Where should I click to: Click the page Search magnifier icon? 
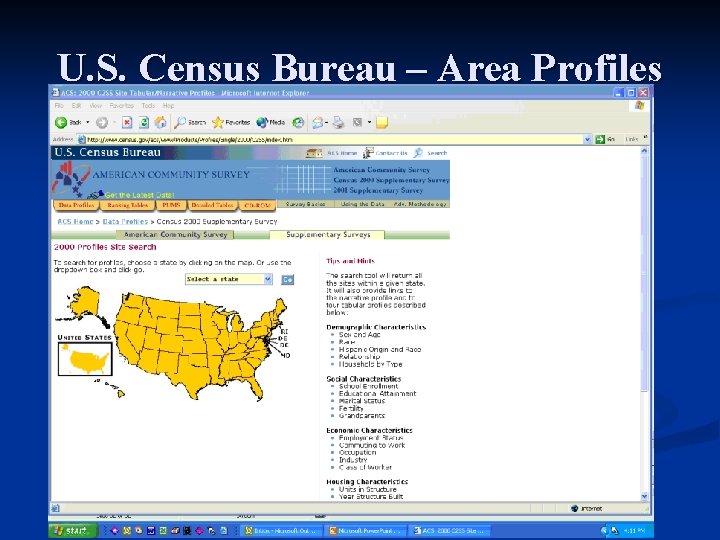(418, 153)
